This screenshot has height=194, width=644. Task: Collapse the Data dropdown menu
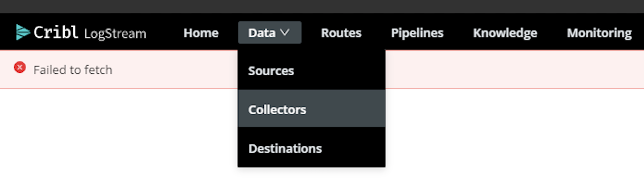tap(270, 33)
